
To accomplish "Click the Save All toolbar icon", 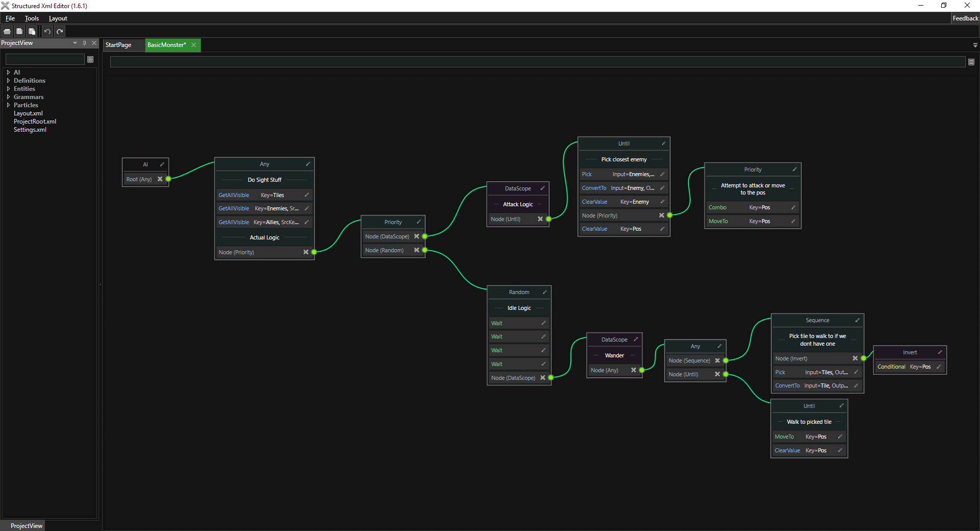I will (x=32, y=31).
